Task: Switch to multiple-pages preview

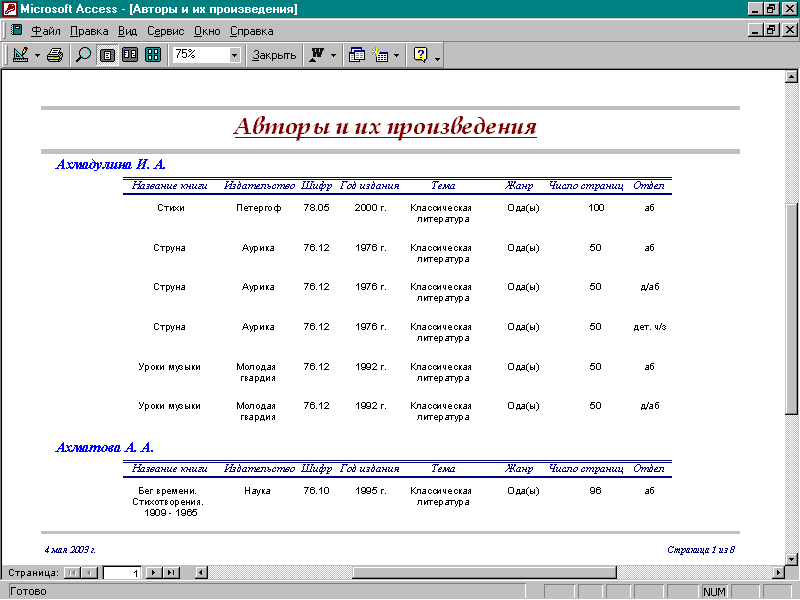Action: [x=153, y=55]
